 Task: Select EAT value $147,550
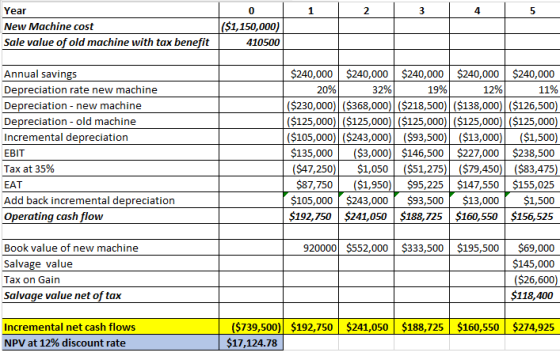[478, 185]
